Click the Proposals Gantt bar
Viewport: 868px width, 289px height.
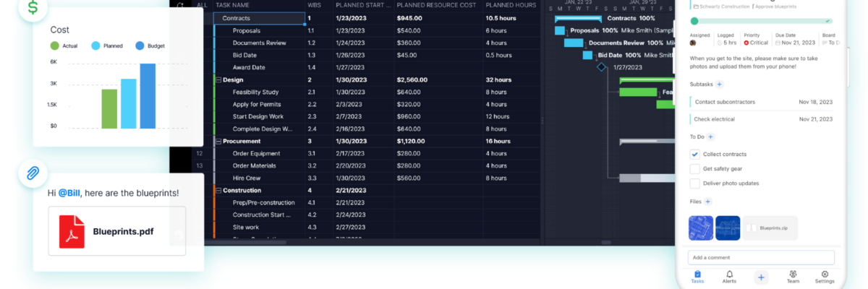point(560,30)
